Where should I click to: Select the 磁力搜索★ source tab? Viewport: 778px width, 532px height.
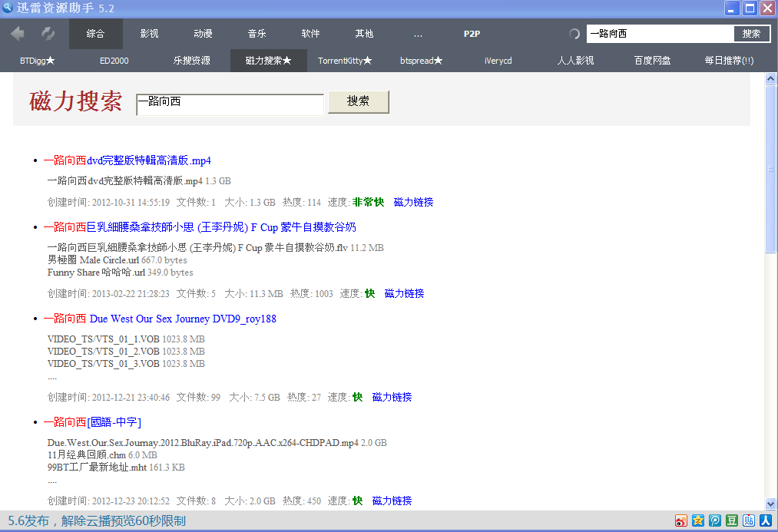269,61
